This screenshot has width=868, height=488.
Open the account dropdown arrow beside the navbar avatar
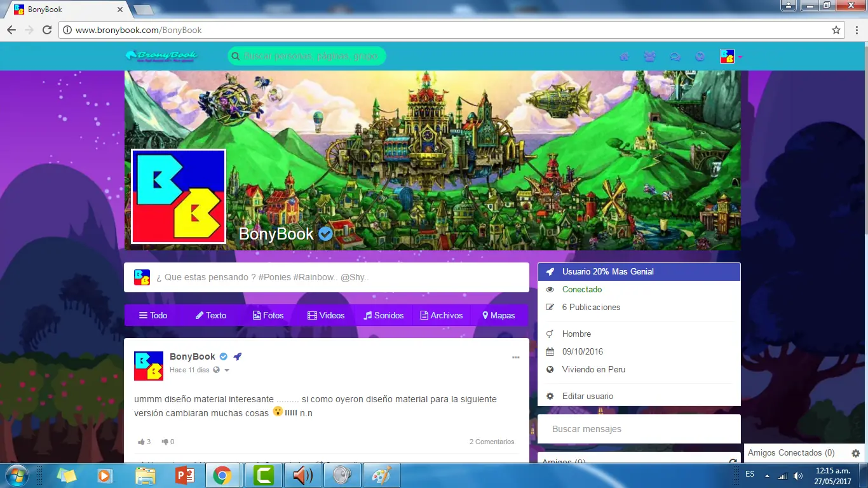(740, 57)
